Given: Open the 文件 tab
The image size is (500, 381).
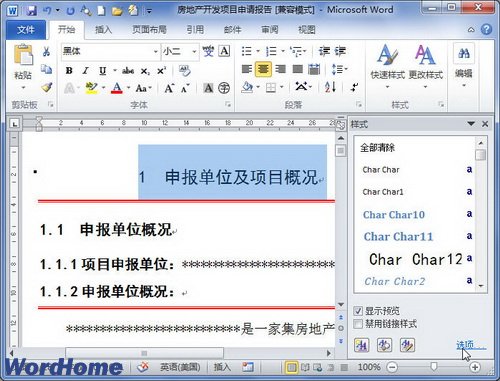Looking at the screenshot, I should pos(26,30).
